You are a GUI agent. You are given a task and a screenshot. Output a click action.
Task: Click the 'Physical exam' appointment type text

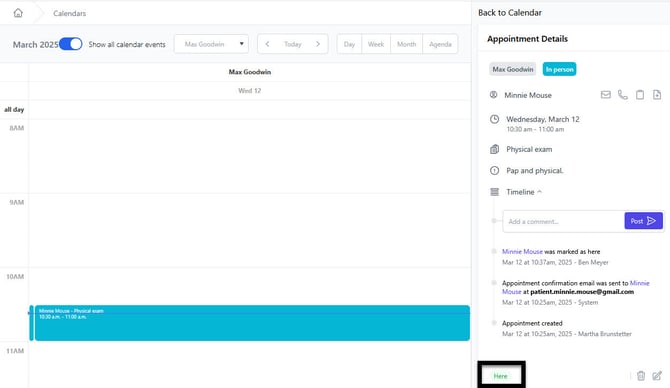tap(529, 149)
